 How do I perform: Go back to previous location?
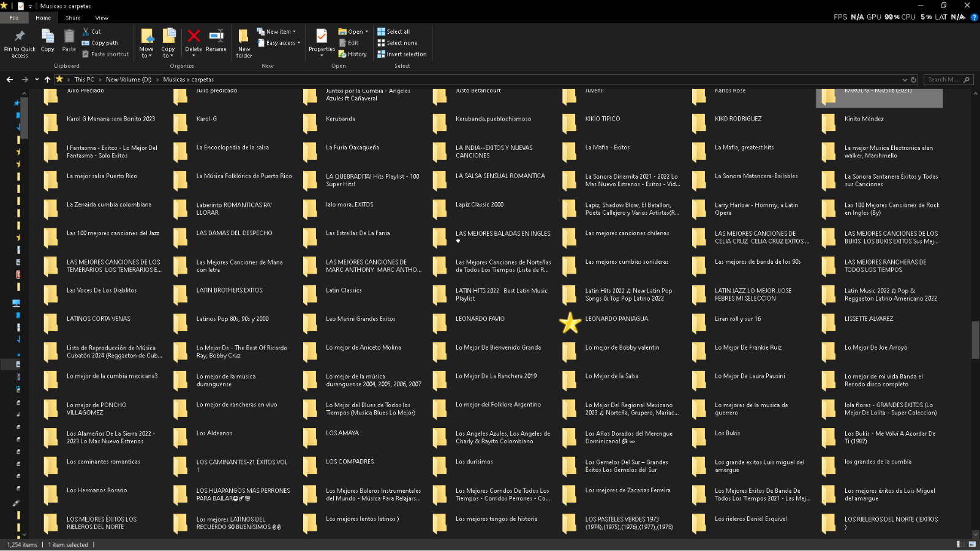pyautogui.click(x=10, y=80)
